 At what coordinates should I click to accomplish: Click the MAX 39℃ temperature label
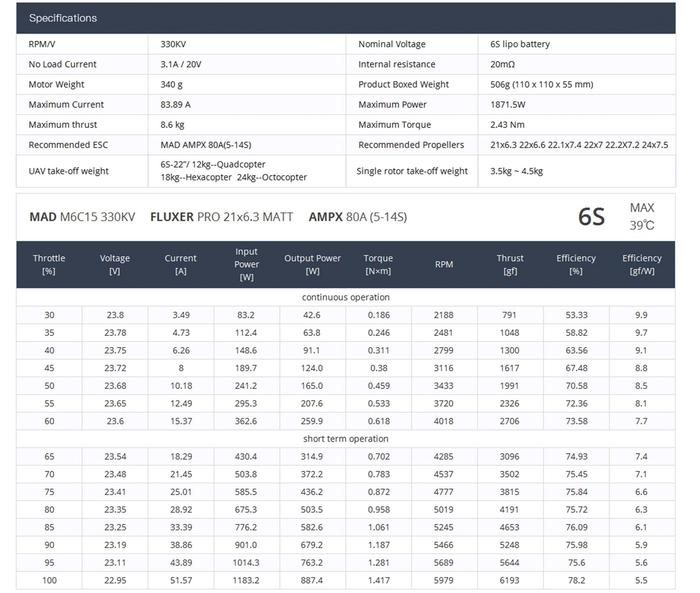(x=641, y=217)
